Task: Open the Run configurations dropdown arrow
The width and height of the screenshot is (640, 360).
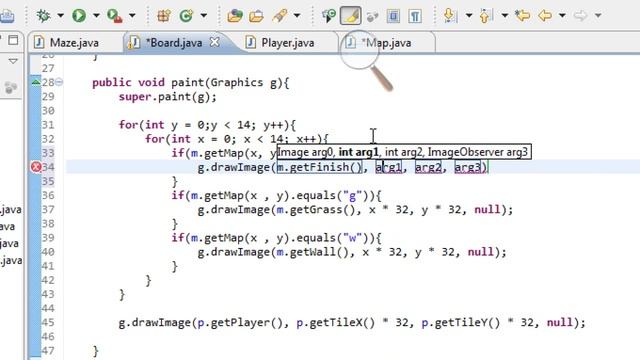Action: click(x=96, y=16)
